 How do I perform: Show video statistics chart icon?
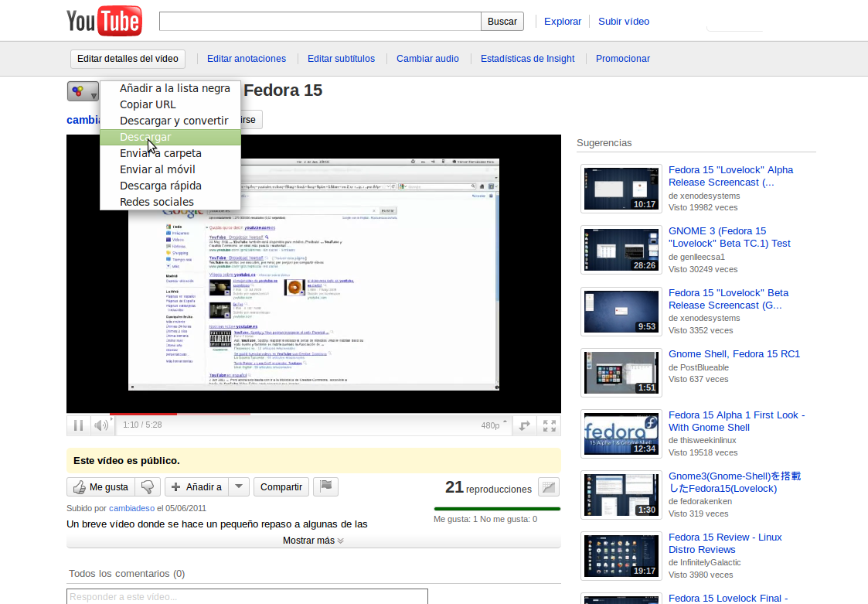(549, 487)
